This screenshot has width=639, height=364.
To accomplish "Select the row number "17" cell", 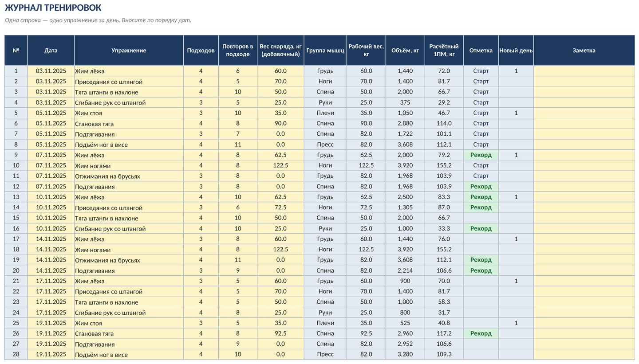I will coord(16,239).
